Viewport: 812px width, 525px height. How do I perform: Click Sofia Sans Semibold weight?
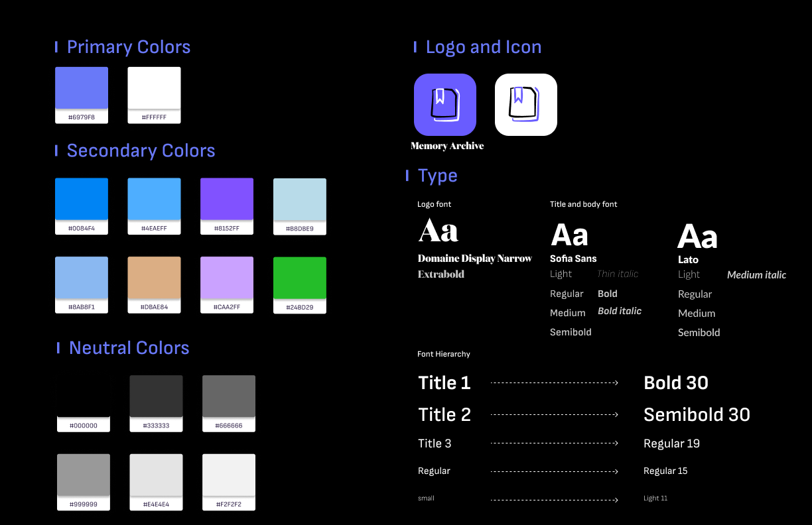[x=571, y=332]
